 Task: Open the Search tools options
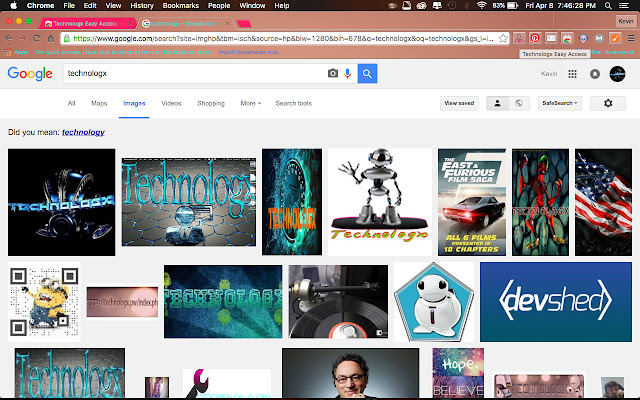[293, 103]
